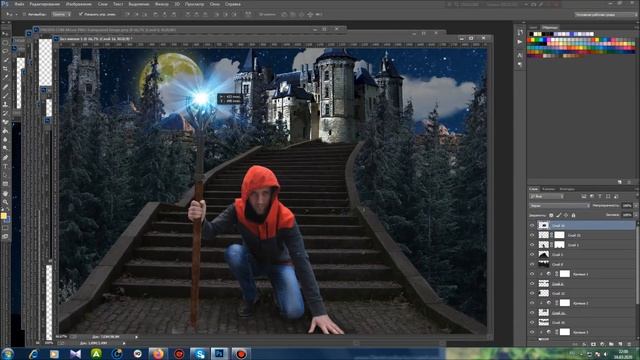Select the Move tool
Screen dimensions: 640x360
click(x=5, y=33)
